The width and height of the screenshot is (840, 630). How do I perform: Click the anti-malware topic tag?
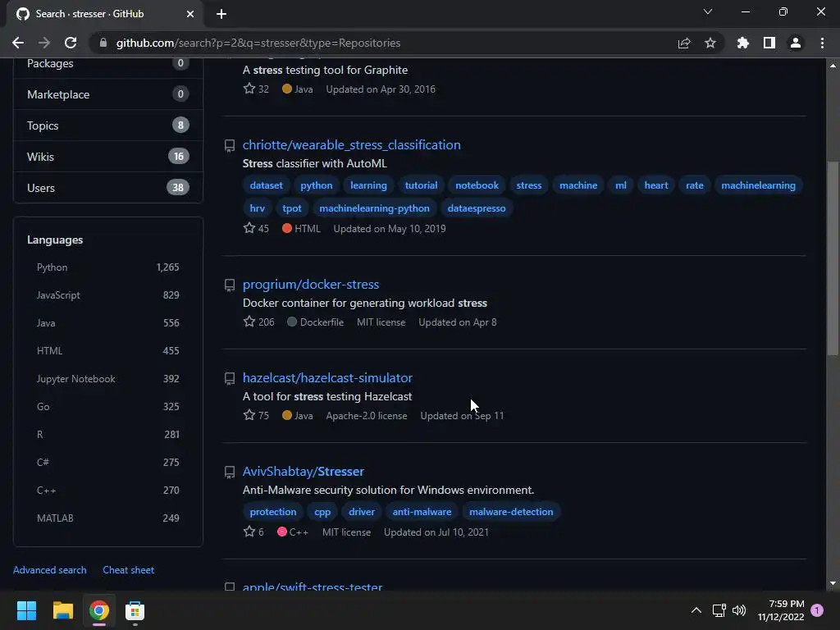click(x=422, y=512)
